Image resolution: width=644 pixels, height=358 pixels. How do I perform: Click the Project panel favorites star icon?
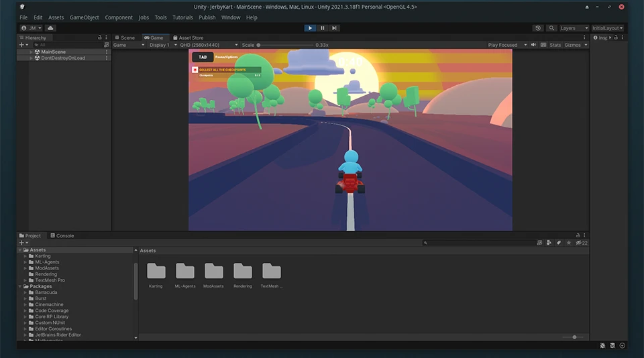click(x=569, y=243)
